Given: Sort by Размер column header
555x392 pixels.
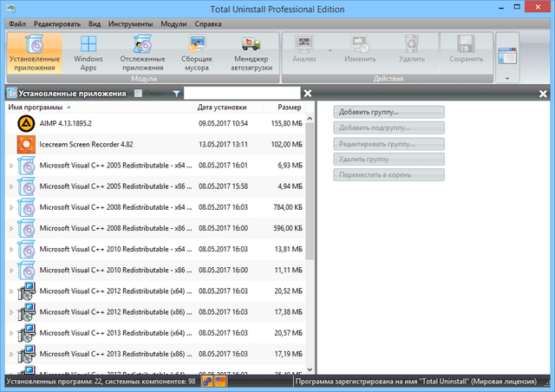Looking at the screenshot, I should coord(284,107).
